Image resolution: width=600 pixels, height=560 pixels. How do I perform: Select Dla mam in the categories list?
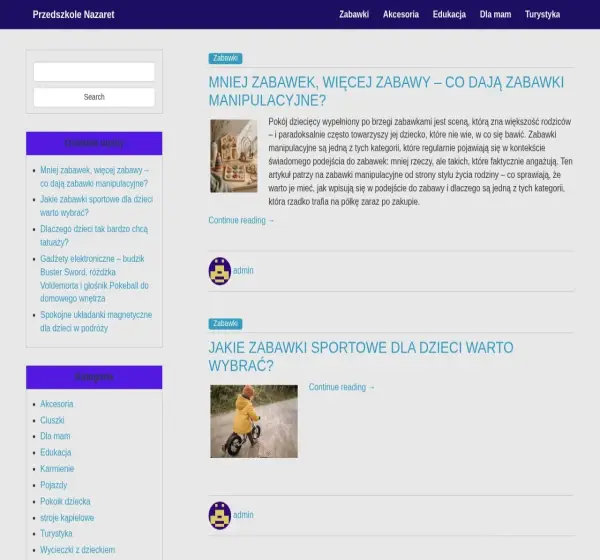55,436
